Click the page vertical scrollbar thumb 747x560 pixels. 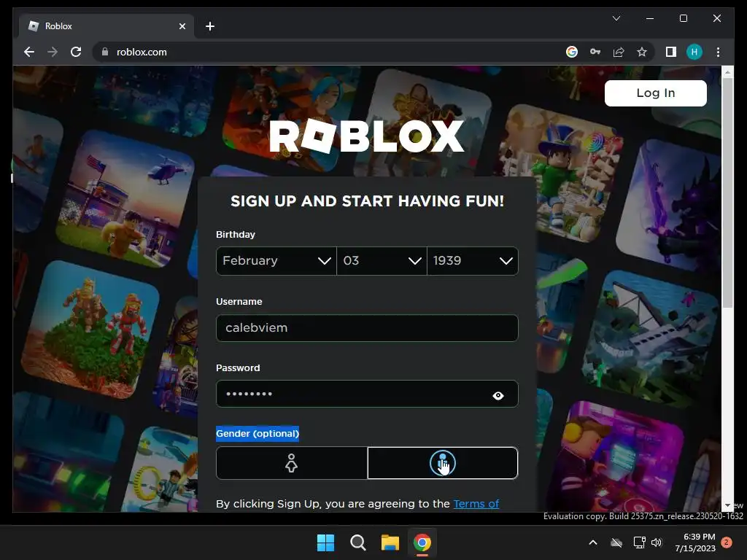tap(727, 192)
